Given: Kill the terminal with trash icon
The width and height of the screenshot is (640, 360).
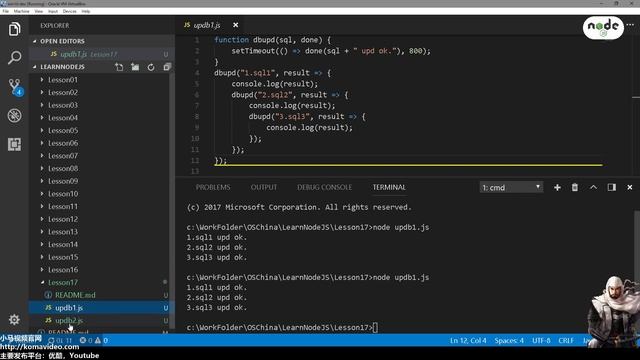Looking at the screenshot, I should 575,187.
